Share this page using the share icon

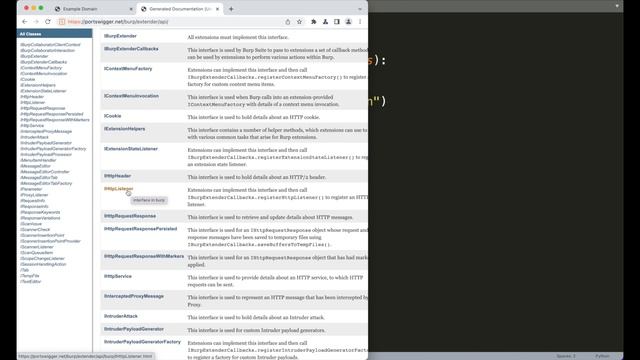pos(288,22)
